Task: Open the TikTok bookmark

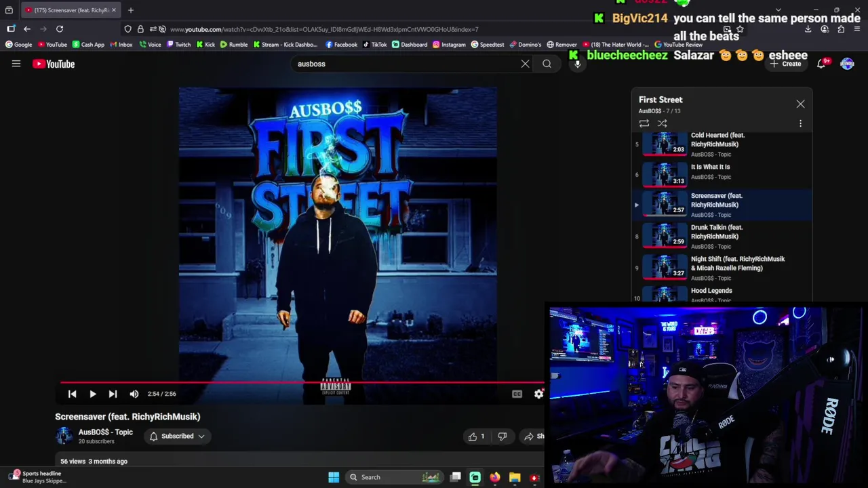Action: click(374, 45)
